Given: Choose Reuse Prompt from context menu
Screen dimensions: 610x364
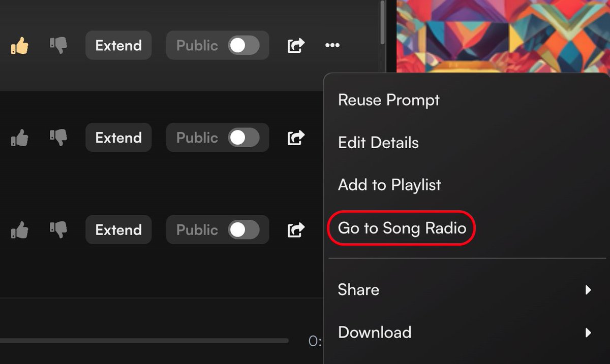Looking at the screenshot, I should pos(389,100).
